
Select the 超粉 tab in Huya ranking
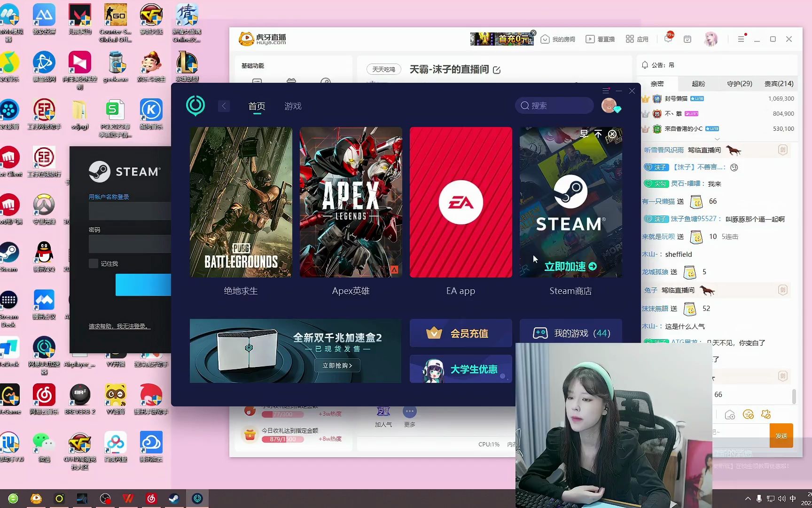pyautogui.click(x=698, y=84)
